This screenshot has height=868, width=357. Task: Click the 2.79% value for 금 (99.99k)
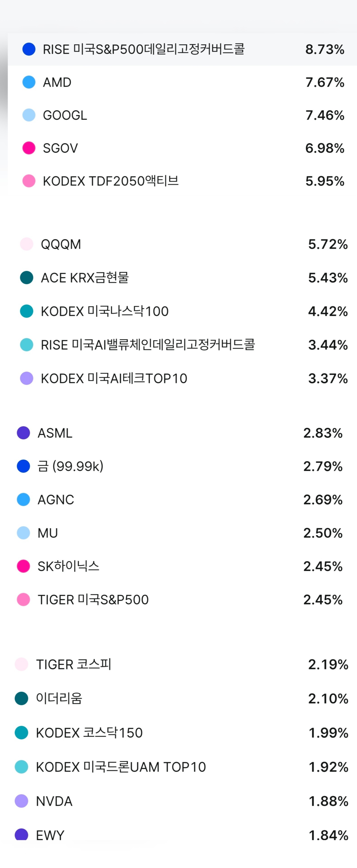[323, 466]
